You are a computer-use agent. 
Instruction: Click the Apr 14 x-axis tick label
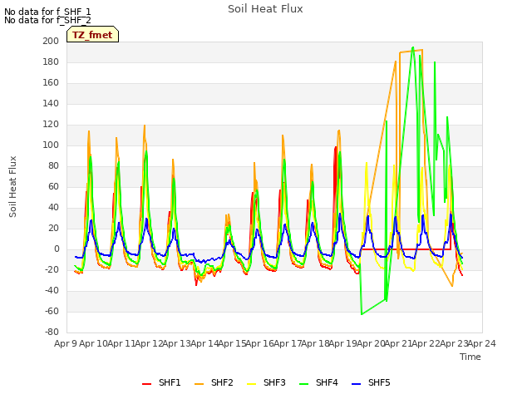click(x=204, y=343)
